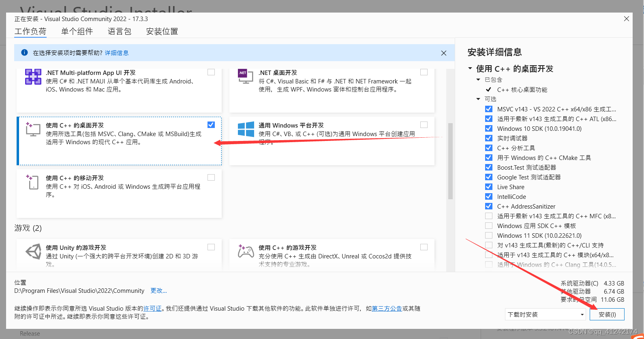The image size is (644, 339).
Task: Click the workloads list scrollbar thumb
Action: click(x=450, y=161)
